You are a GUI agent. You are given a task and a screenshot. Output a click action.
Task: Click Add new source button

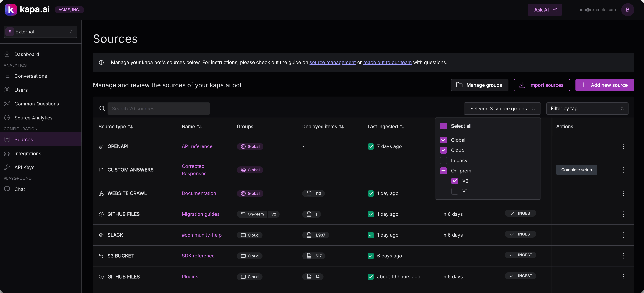pyautogui.click(x=605, y=85)
